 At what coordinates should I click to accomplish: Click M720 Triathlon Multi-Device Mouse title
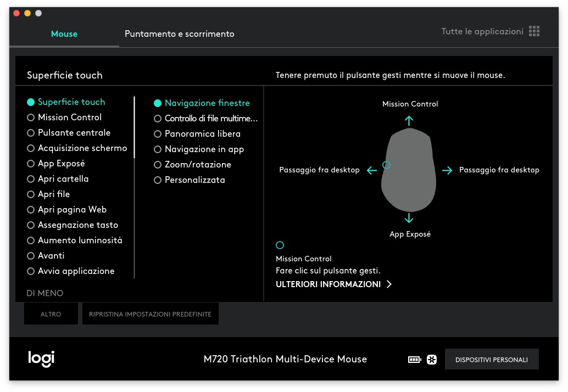(x=285, y=359)
